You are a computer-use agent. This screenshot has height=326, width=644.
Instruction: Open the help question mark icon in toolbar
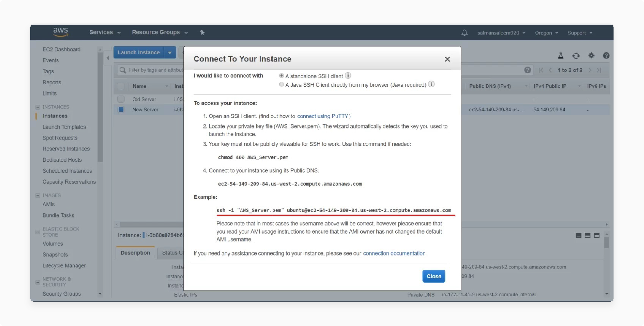[x=606, y=55]
